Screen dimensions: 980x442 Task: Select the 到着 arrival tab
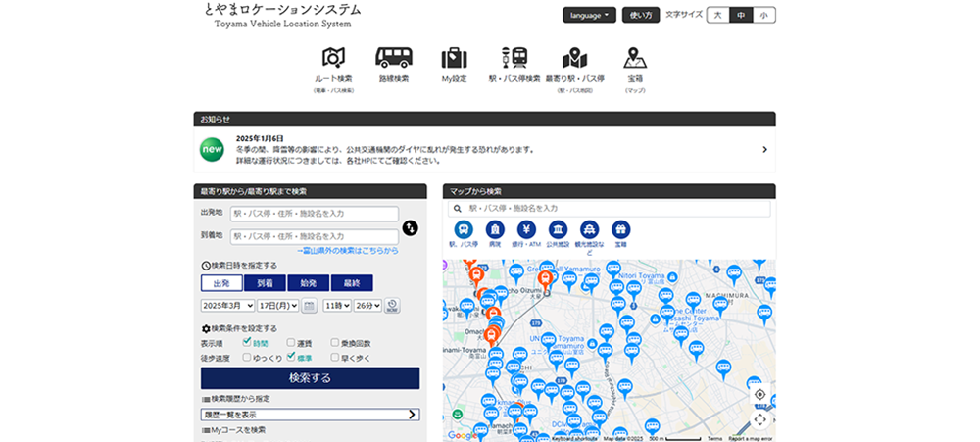tap(265, 283)
